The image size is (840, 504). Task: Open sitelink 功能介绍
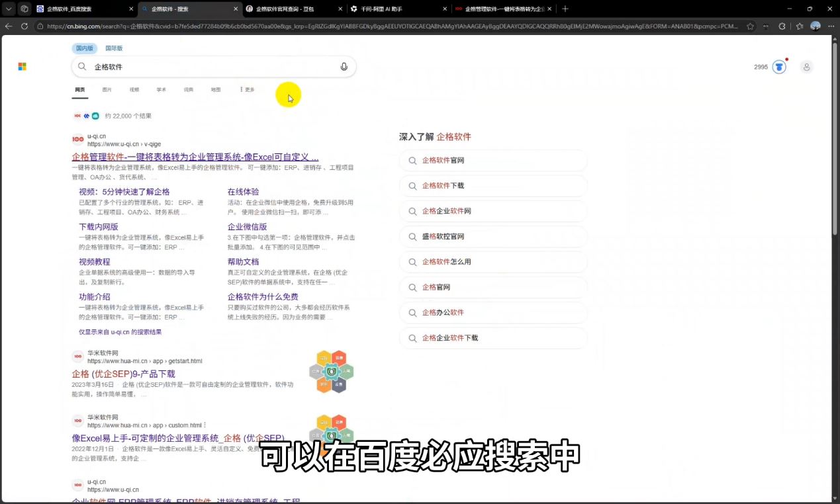click(x=95, y=297)
